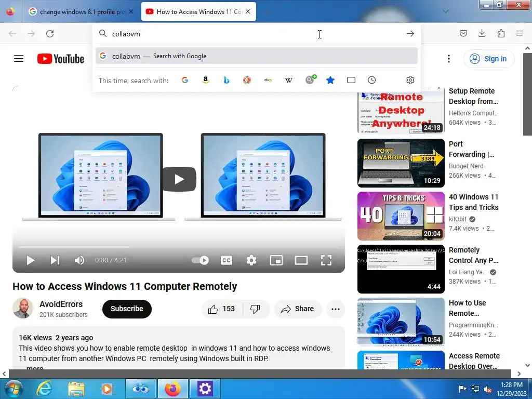Screen dimensions: 532x399
Task: Mute the video volume
Action: click(x=79, y=260)
